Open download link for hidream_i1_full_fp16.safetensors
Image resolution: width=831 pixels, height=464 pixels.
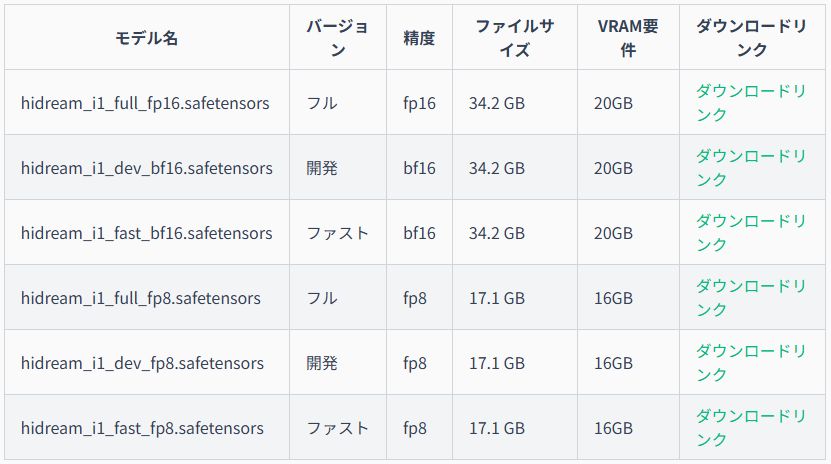tap(750, 102)
